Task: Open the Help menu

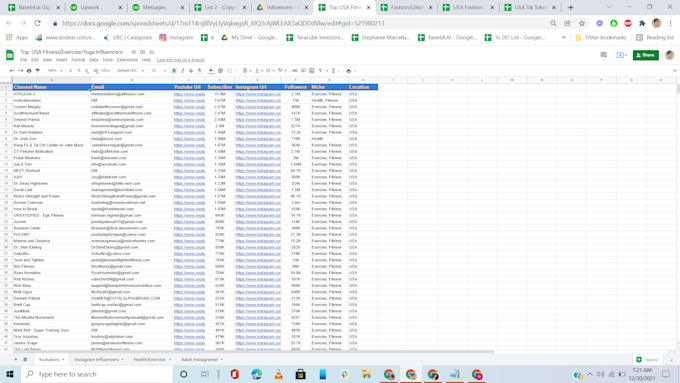Action: click(x=146, y=60)
